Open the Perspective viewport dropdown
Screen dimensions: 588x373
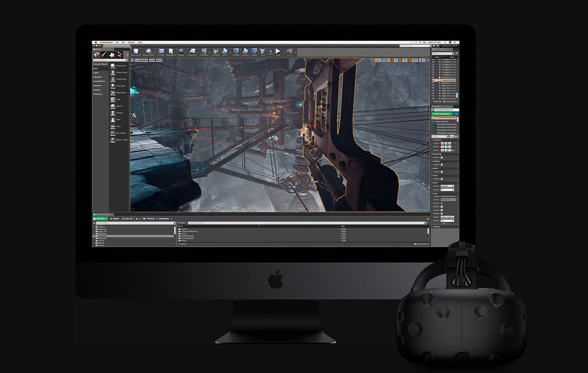[x=142, y=60]
